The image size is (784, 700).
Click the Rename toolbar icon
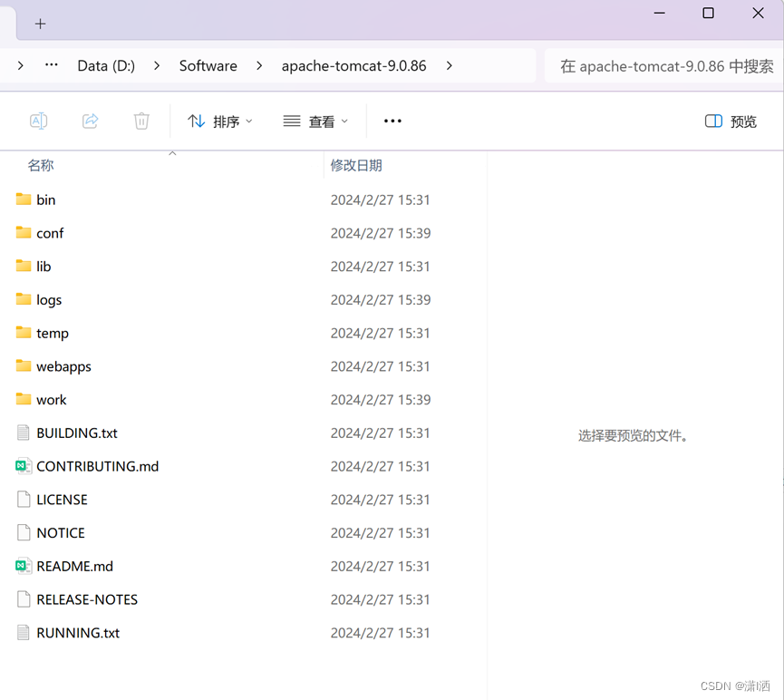coord(38,122)
